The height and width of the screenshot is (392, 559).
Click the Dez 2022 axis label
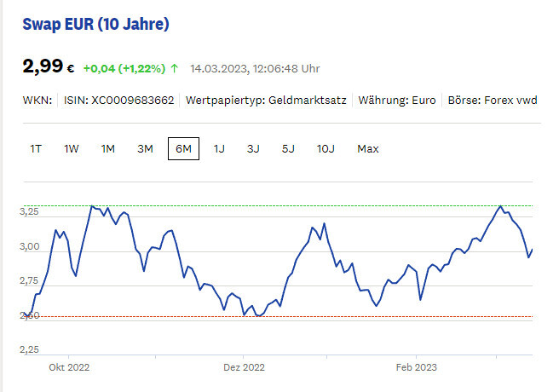(x=244, y=367)
